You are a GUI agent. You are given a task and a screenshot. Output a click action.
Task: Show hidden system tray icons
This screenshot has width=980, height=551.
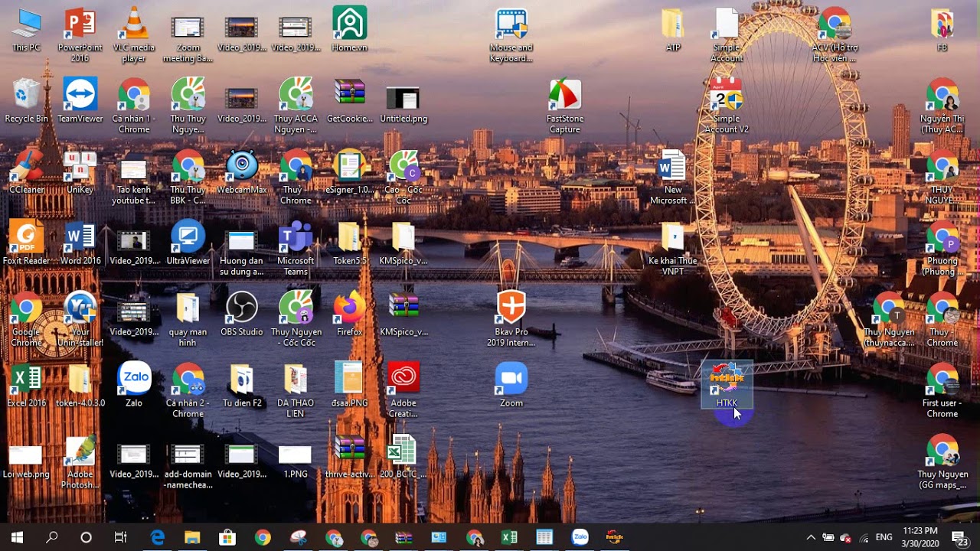pyautogui.click(x=811, y=537)
